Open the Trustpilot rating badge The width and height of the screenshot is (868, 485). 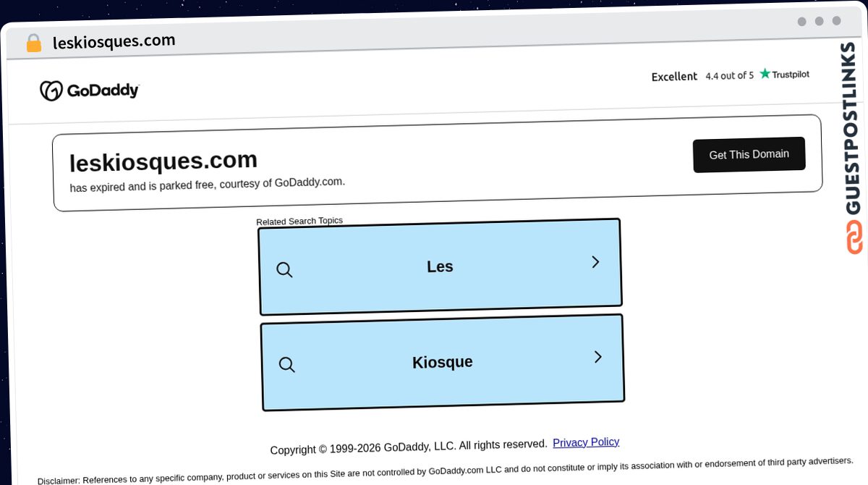tap(784, 74)
